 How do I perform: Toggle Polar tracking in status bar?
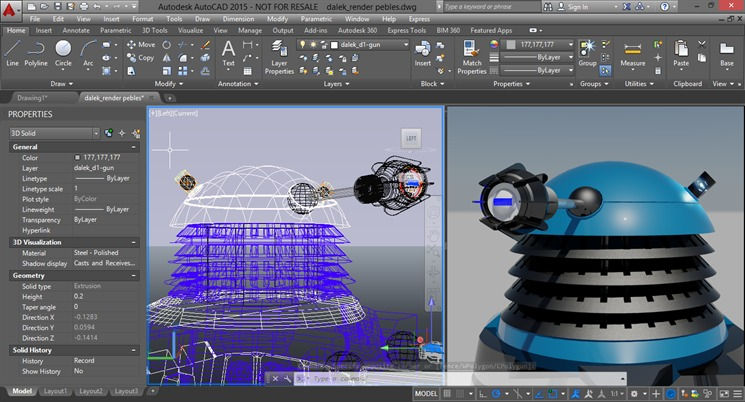pyautogui.click(x=496, y=393)
